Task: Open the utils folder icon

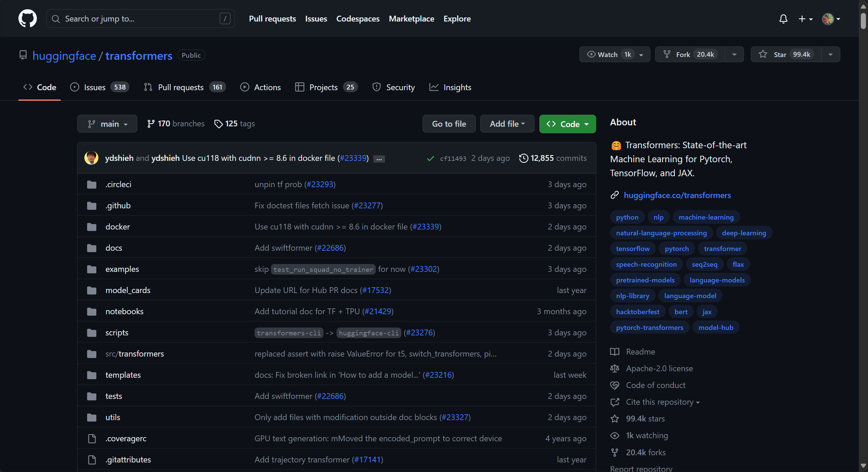Action: click(92, 417)
